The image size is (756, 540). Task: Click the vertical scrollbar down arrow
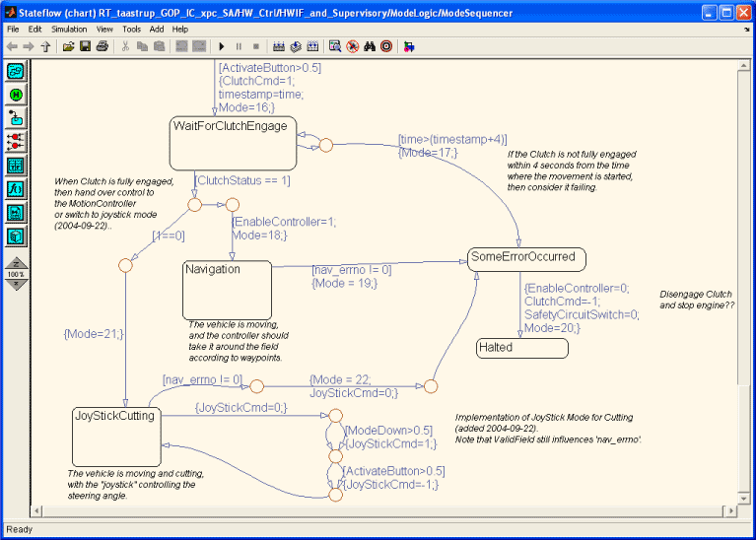[x=743, y=498]
